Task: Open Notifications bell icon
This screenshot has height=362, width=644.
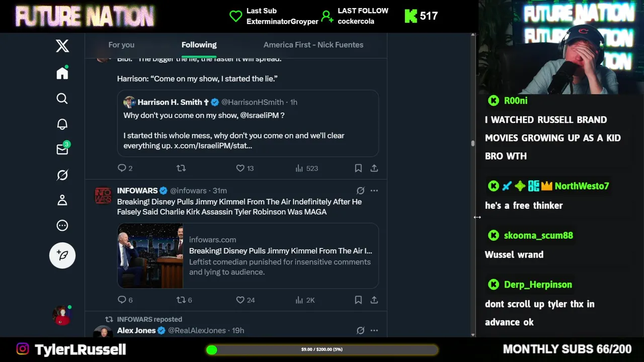Action: pos(62,124)
